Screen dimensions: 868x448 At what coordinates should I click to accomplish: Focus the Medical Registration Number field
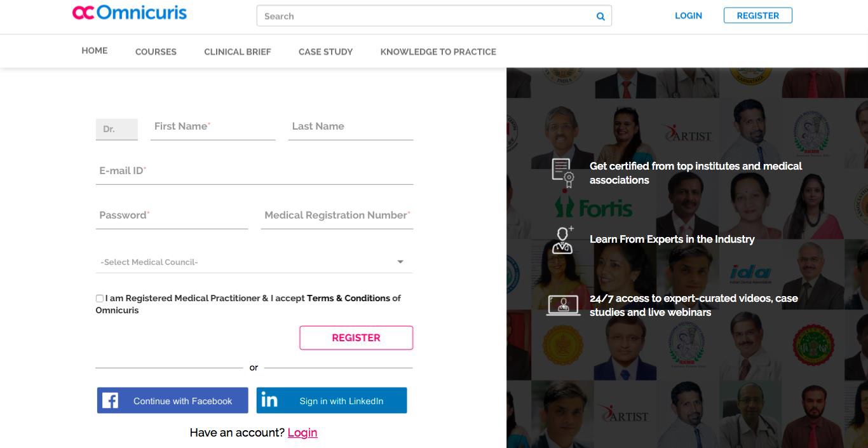[337, 215]
